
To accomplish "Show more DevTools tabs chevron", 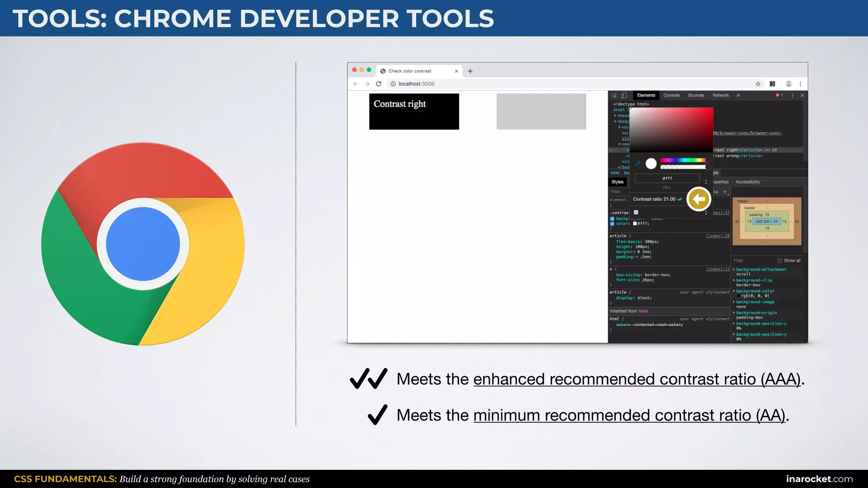I will point(738,96).
